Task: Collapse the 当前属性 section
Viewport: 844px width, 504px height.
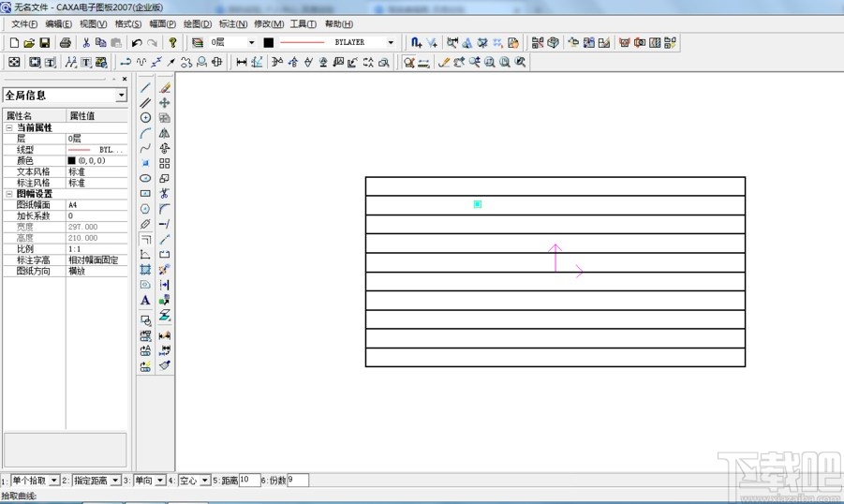Action: [x=9, y=127]
